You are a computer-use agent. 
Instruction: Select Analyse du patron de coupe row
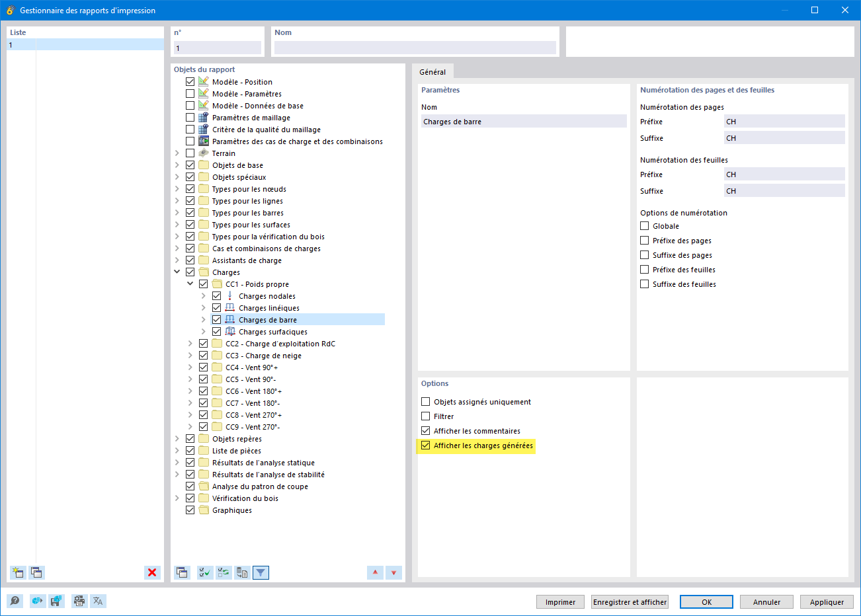[260, 486]
